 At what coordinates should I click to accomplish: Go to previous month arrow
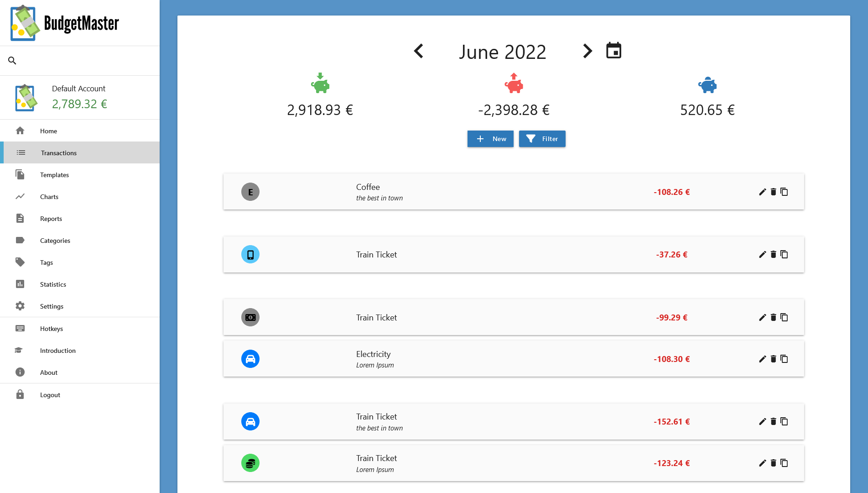(418, 51)
